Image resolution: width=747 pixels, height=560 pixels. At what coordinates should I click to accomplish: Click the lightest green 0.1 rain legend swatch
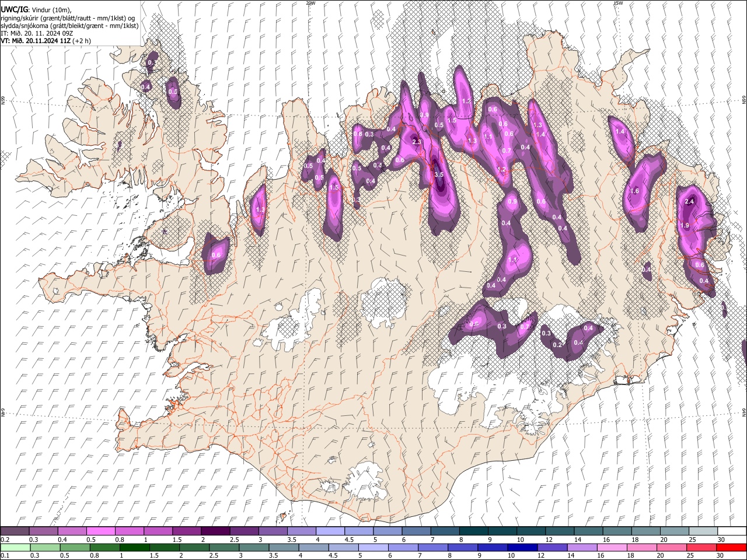click(15, 547)
